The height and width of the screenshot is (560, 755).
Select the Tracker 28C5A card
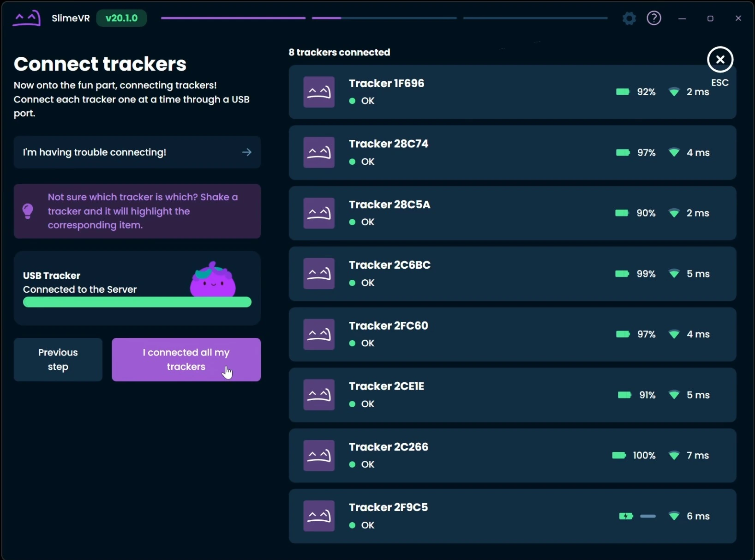click(x=512, y=213)
